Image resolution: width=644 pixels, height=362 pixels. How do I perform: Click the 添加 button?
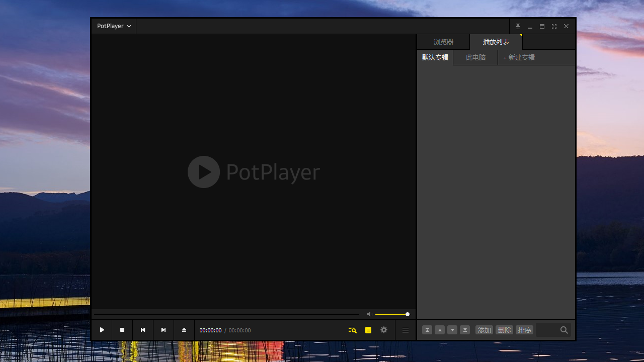(x=484, y=330)
